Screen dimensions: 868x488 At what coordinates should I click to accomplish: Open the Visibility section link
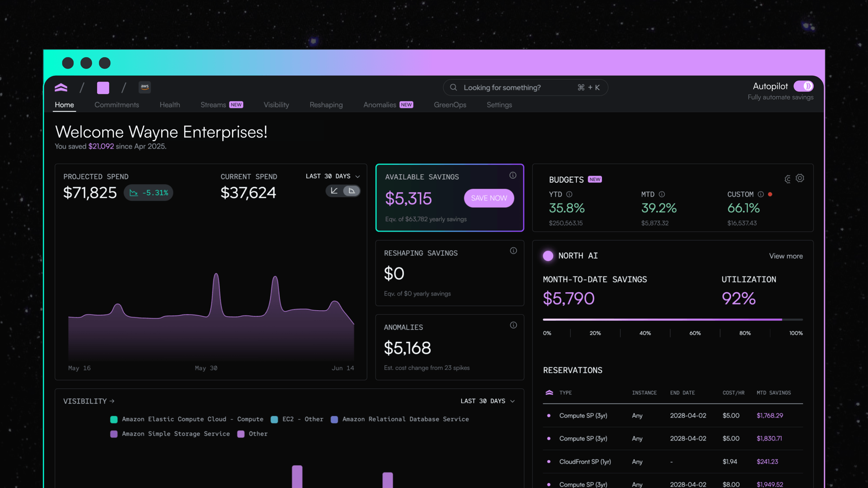[x=89, y=401]
